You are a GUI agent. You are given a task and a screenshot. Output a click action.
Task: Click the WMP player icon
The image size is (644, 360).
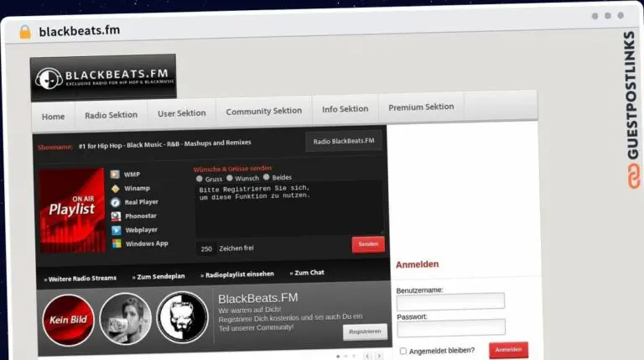coord(115,175)
